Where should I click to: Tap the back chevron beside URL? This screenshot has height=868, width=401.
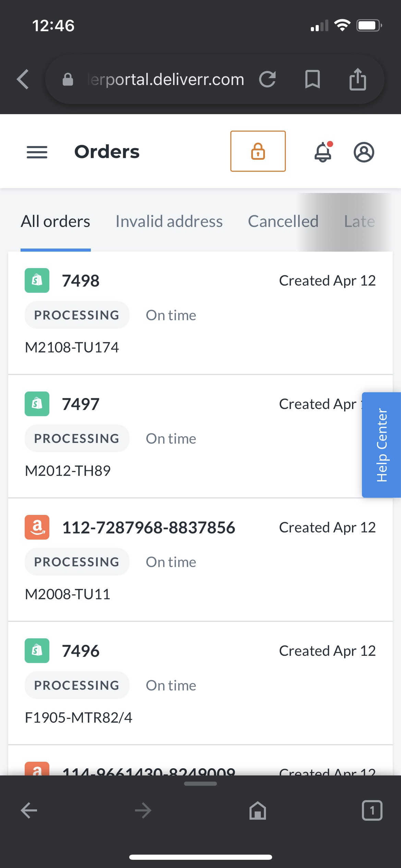tap(23, 80)
